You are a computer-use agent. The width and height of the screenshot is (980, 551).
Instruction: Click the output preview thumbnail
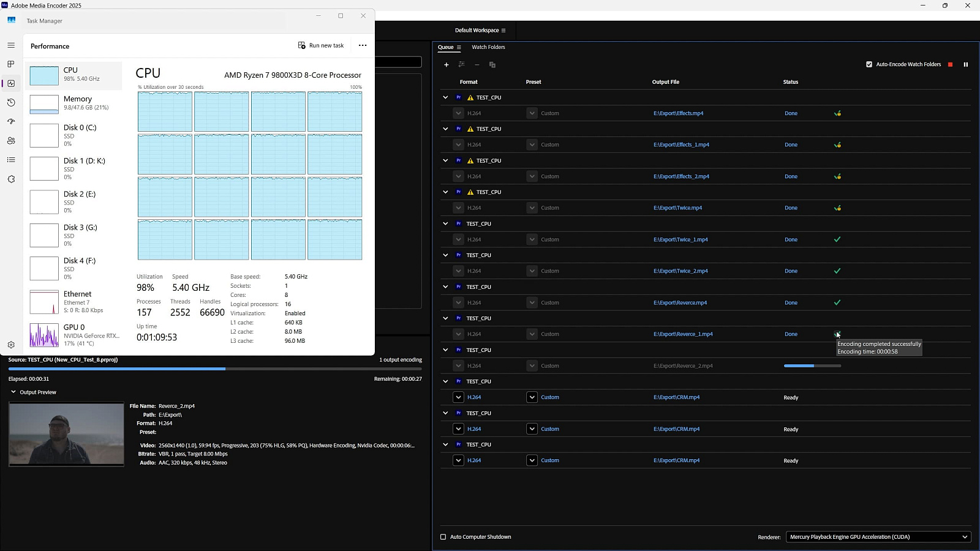coord(66,434)
